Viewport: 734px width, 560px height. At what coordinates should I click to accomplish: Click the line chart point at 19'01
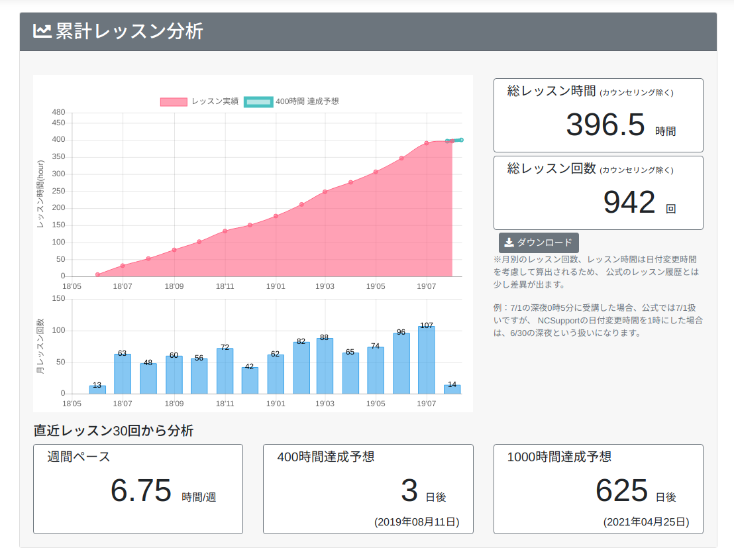point(276,216)
